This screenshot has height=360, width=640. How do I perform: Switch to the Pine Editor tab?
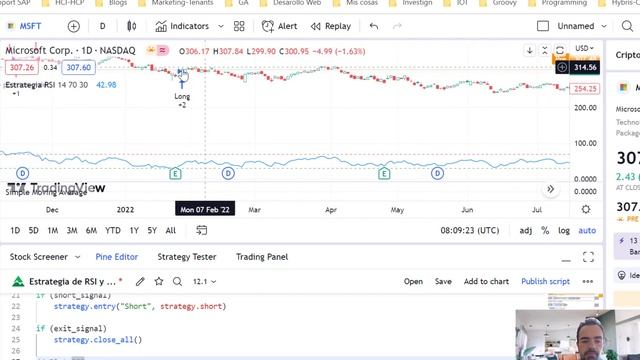[x=117, y=257]
